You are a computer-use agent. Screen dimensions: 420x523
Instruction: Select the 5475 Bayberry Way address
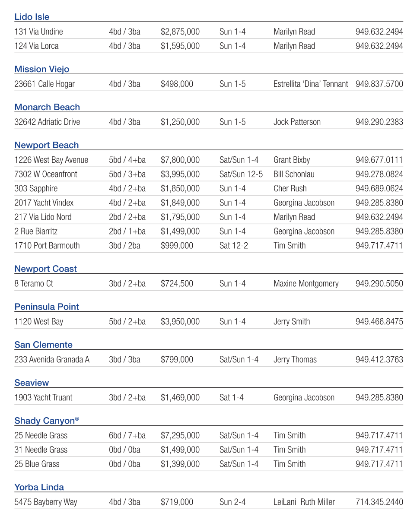pos(46,502)
